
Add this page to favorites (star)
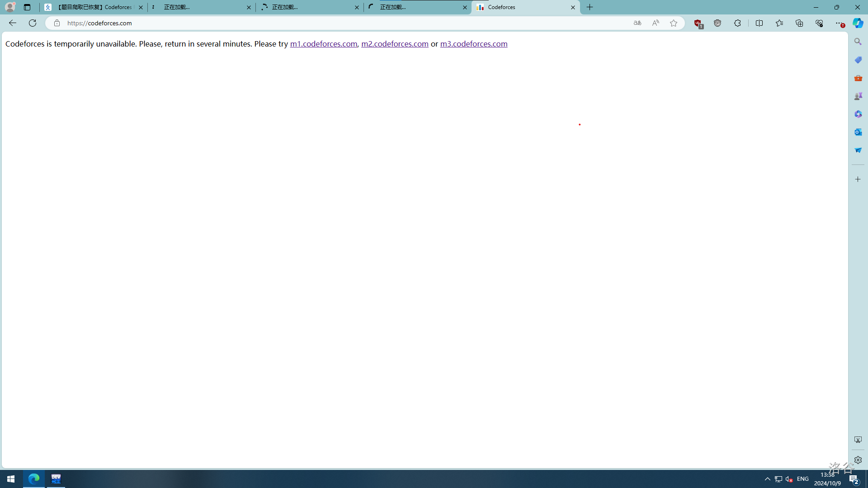coord(674,23)
